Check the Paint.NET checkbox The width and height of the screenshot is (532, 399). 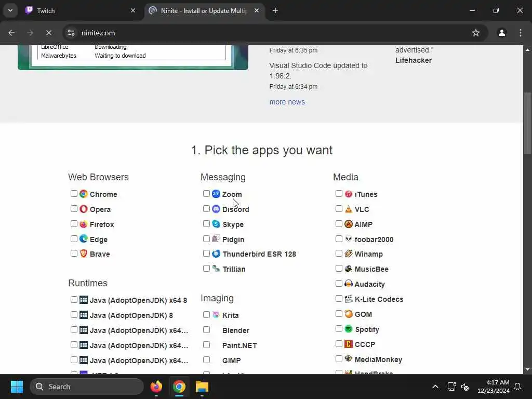[206, 345]
